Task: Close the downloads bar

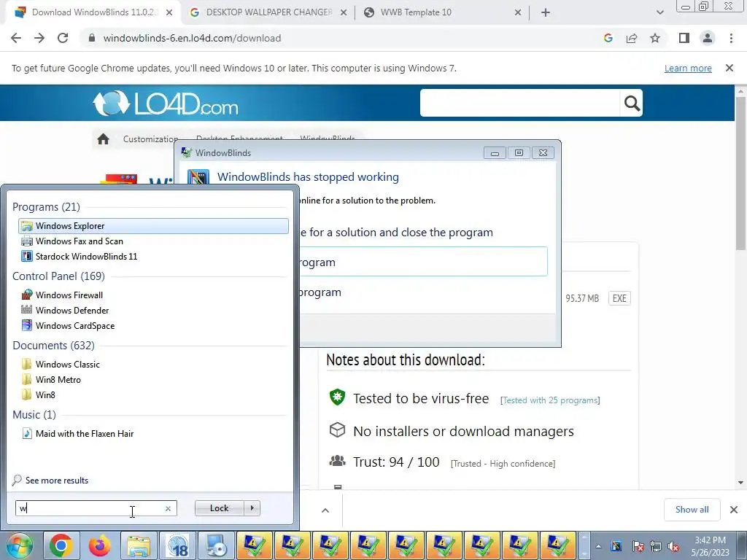Action: (x=734, y=510)
